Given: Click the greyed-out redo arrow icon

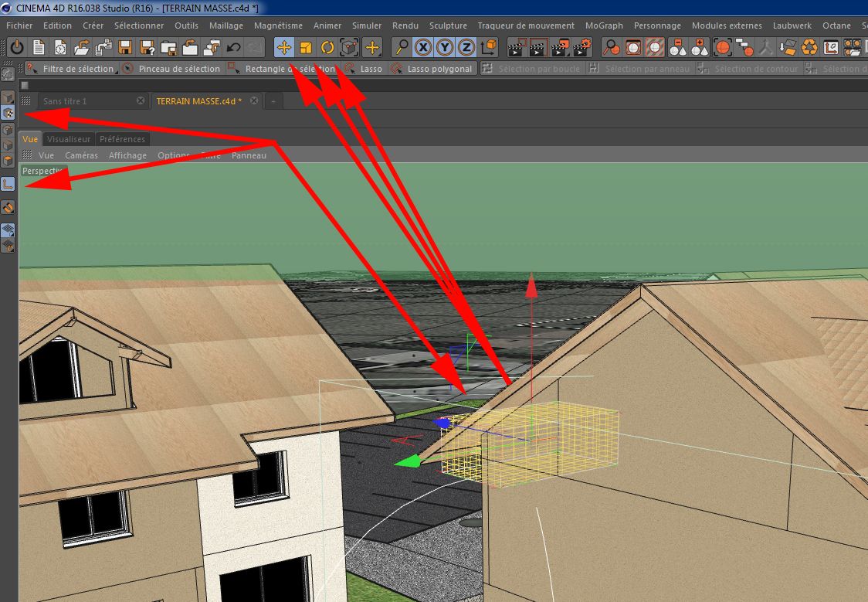Looking at the screenshot, I should pyautogui.click(x=255, y=48).
